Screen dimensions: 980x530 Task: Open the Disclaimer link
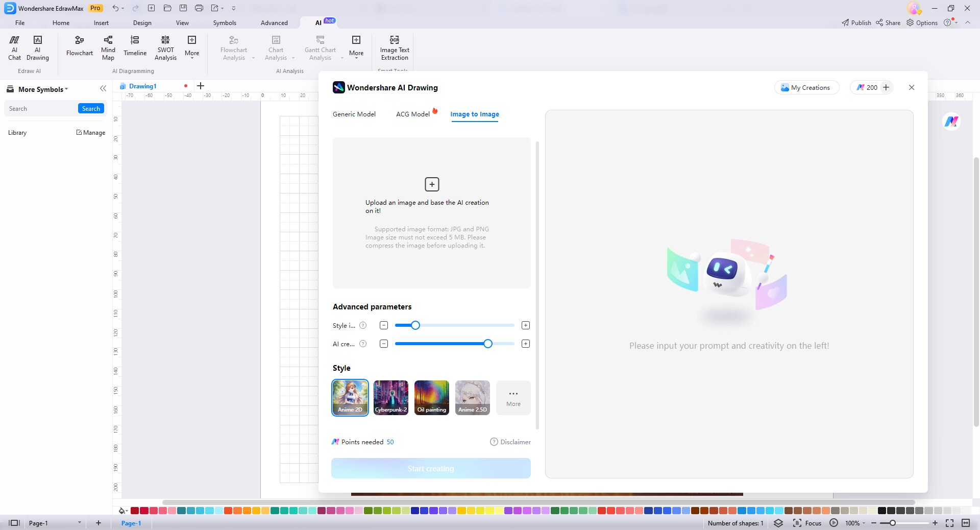coord(510,442)
